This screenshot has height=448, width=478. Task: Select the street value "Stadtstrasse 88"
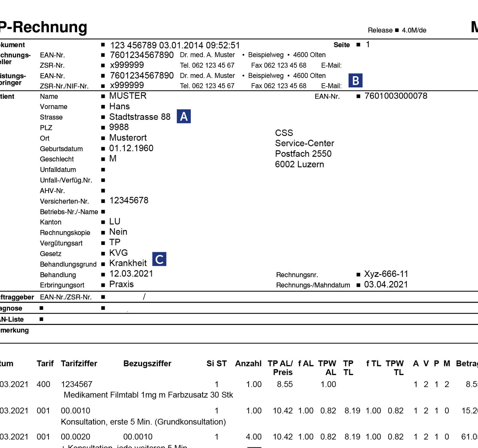(x=140, y=117)
